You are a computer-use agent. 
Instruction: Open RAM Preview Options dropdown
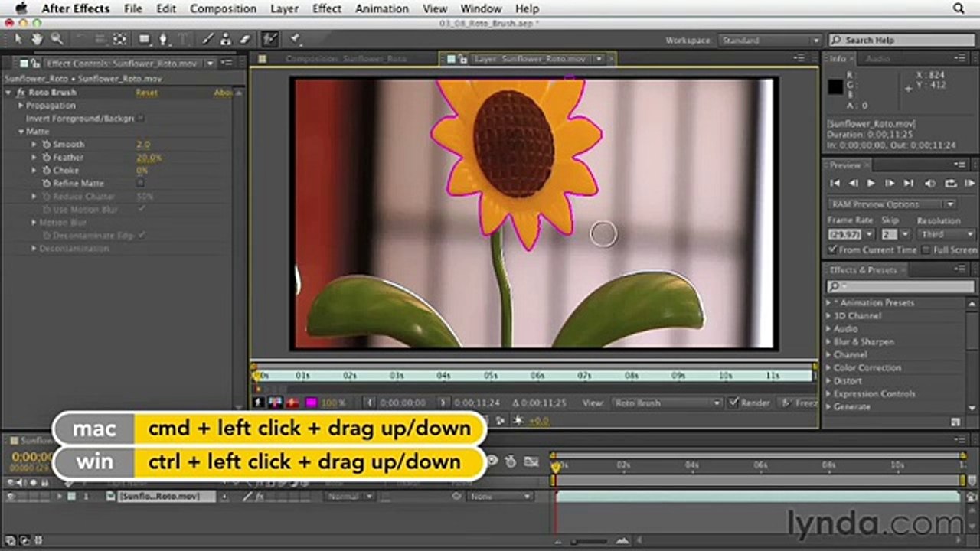pyautogui.click(x=893, y=204)
